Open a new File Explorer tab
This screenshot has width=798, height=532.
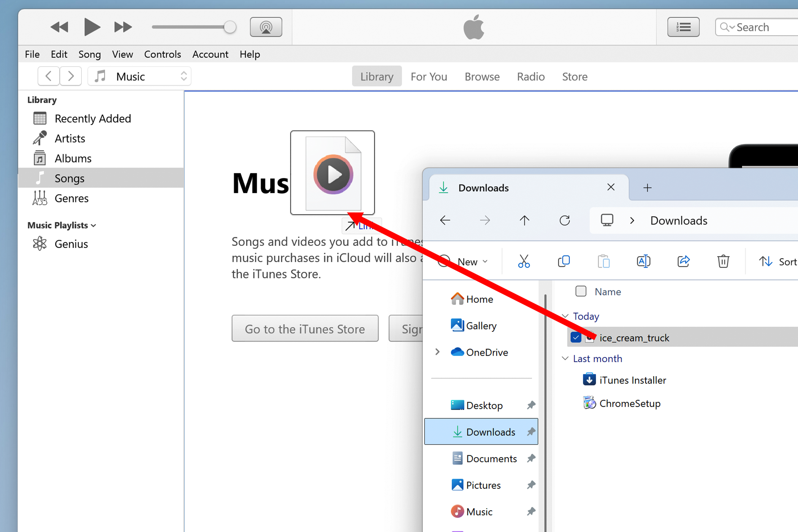(x=647, y=187)
